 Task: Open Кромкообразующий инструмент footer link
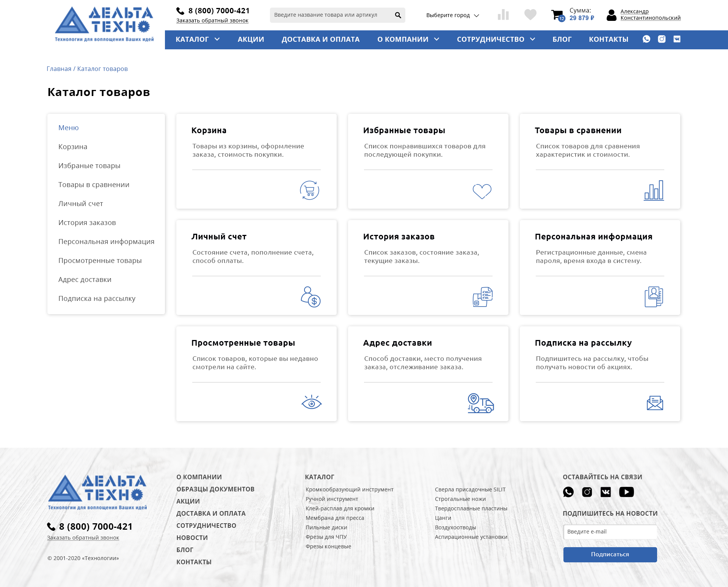[349, 489]
